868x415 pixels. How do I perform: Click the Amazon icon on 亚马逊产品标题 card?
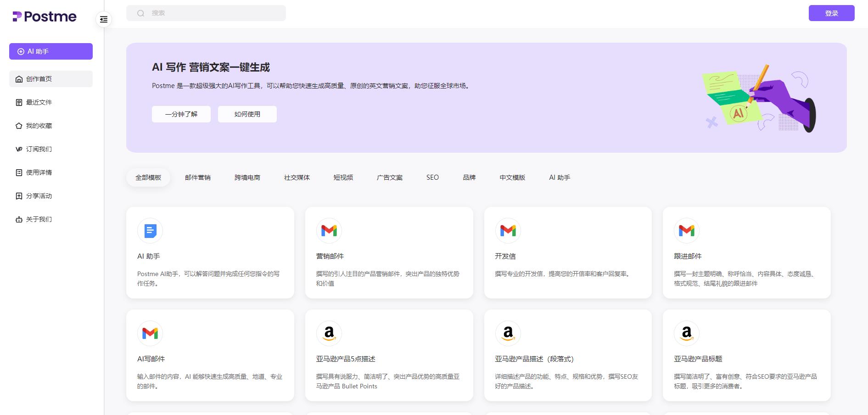686,333
